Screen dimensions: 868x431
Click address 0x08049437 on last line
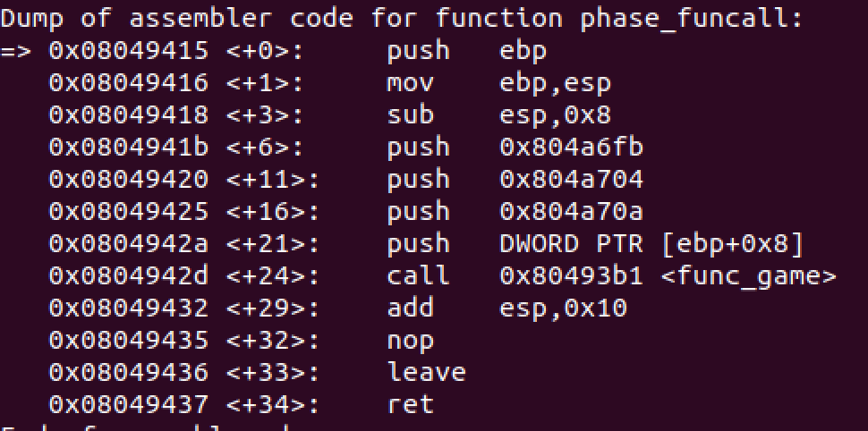[129, 404]
